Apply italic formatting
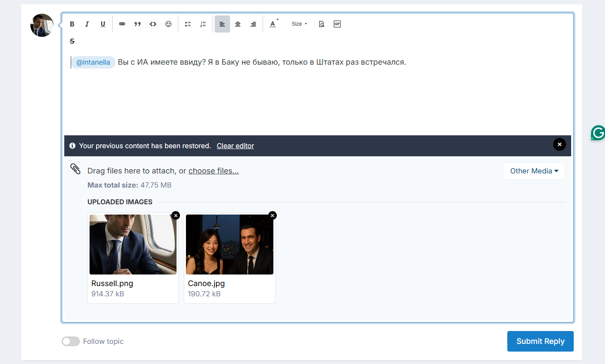The width and height of the screenshot is (605, 364). [87, 24]
